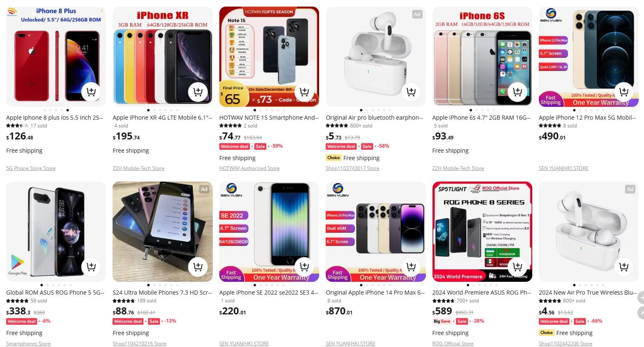Add ROG Phone 8 Series to cart
This screenshot has width=644, height=347.
click(517, 267)
